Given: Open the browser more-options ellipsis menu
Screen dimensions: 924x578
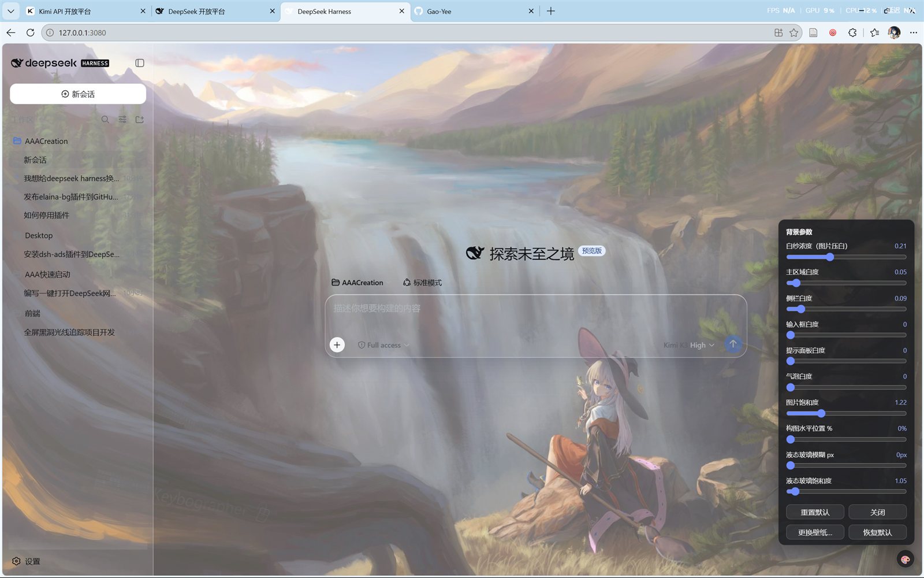Looking at the screenshot, I should 913,33.
